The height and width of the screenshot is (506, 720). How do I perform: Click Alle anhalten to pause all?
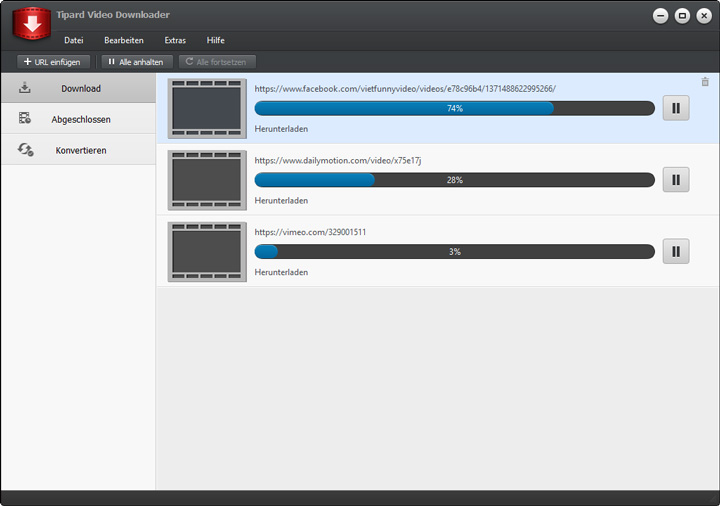coord(137,62)
